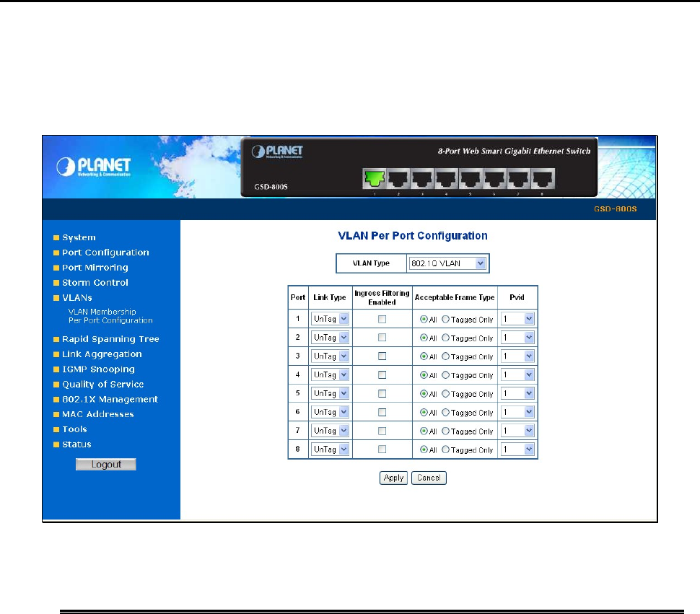The height and width of the screenshot is (614, 700).
Task: Click the port 6 jack icon
Action: tap(494, 178)
